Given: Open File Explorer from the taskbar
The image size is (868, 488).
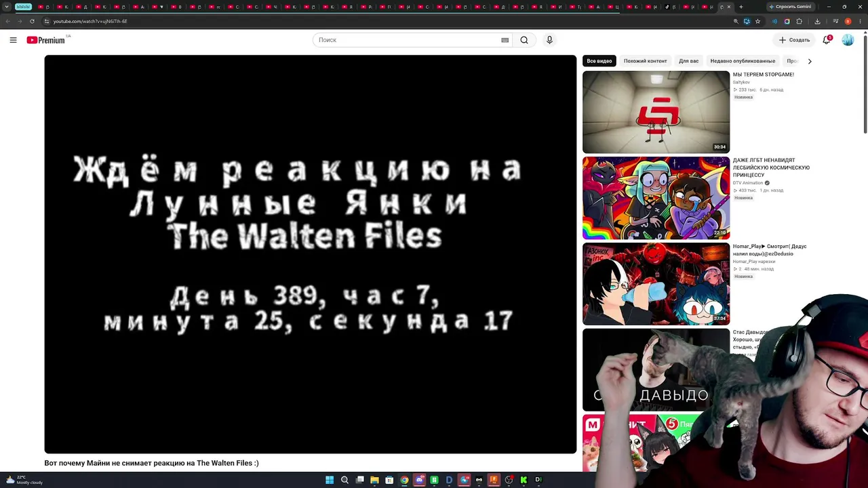Looking at the screenshot, I should pos(374,480).
